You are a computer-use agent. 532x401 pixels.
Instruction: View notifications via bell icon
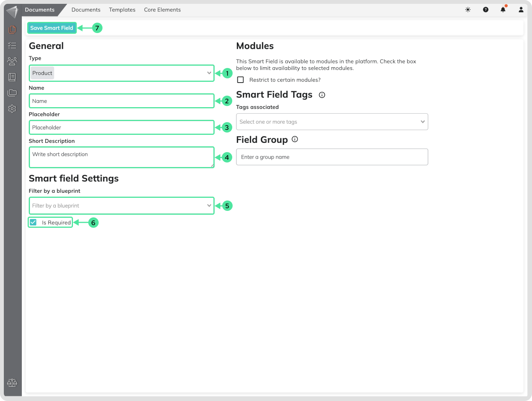503,10
